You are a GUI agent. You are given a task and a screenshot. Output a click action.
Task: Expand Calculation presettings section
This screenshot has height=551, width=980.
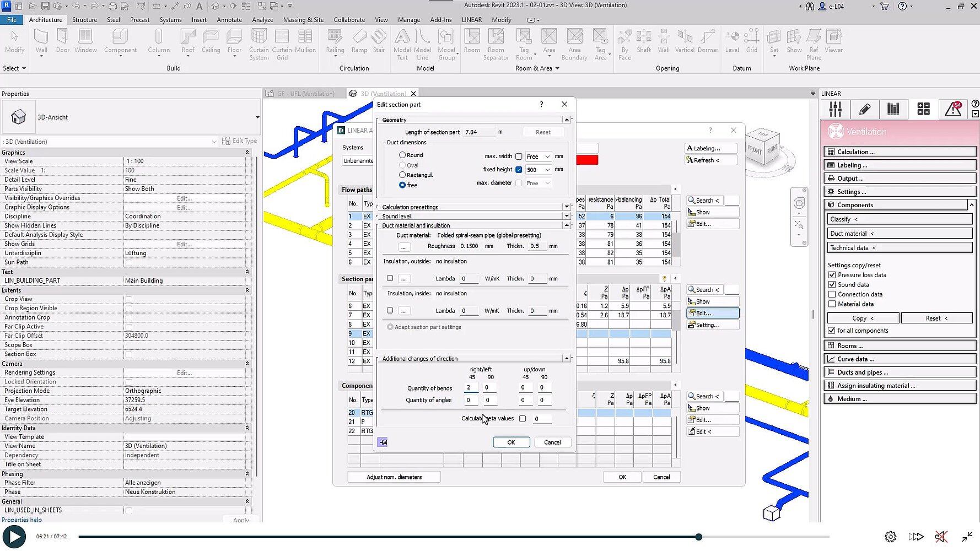[x=566, y=207]
